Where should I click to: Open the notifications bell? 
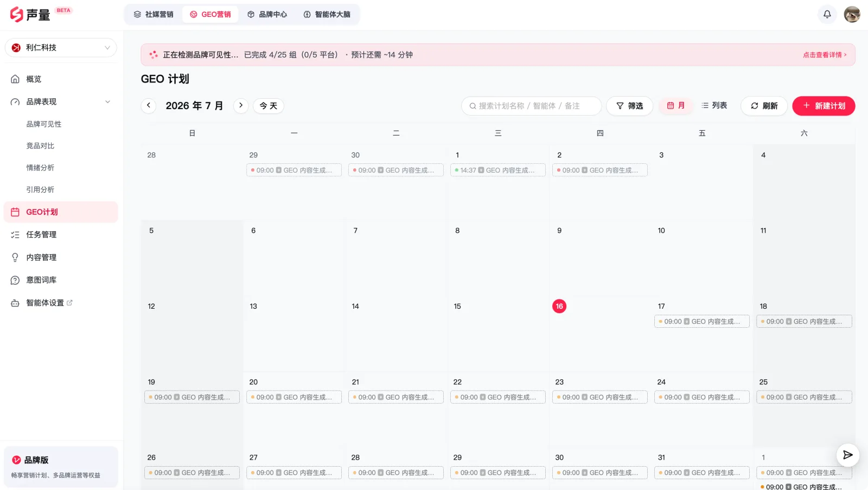pos(827,14)
